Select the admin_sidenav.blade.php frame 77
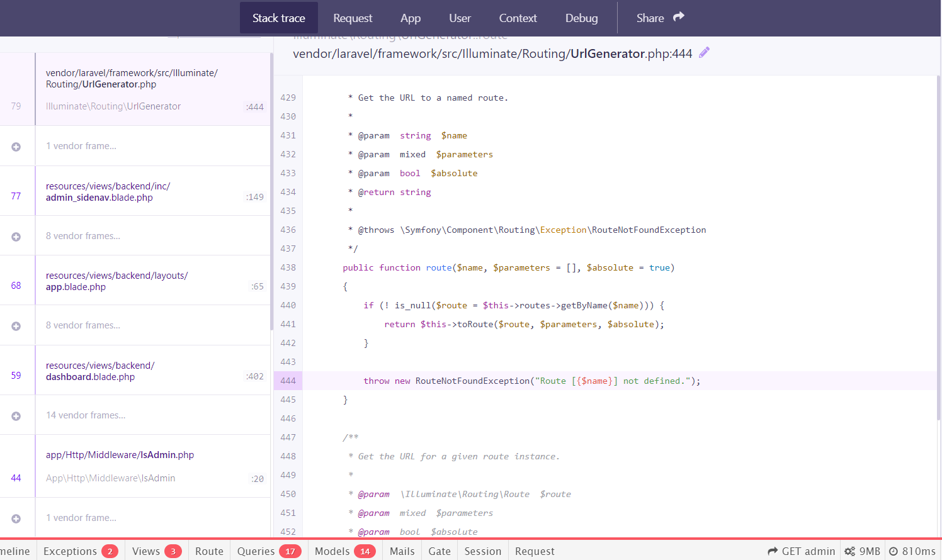Image resolution: width=942 pixels, height=560 pixels. [x=135, y=191]
